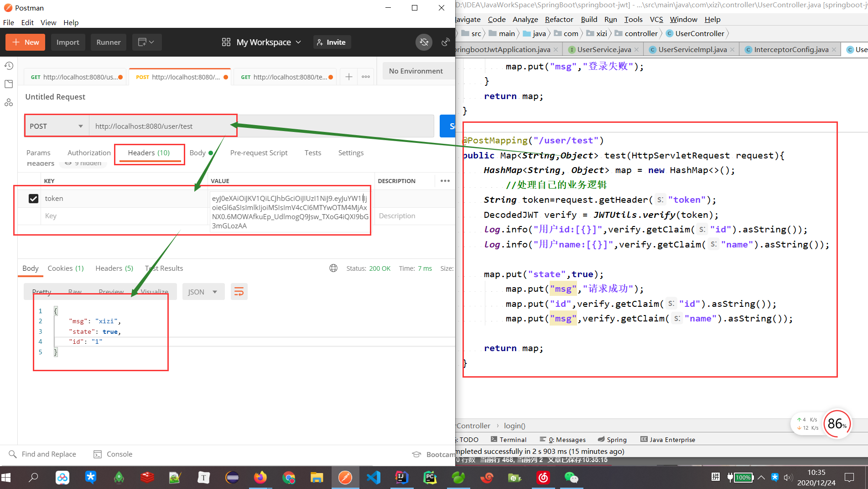Screen dimensions: 868x489
Task: Open Collections sidebar icon in Postman
Action: pos(9,84)
